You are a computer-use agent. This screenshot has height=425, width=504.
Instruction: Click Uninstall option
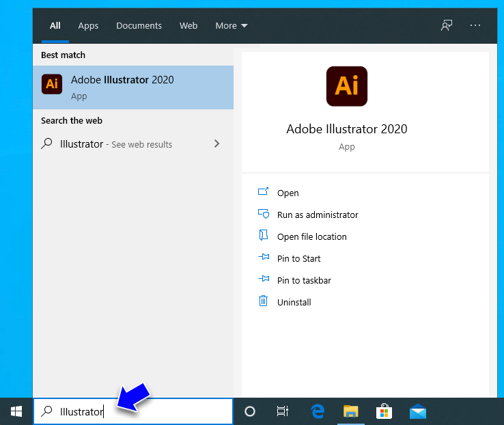pos(294,302)
